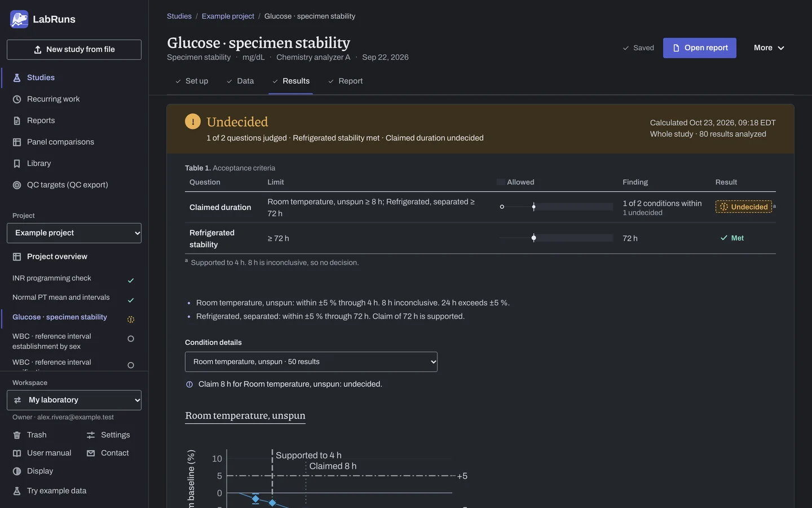The height and width of the screenshot is (508, 812).
Task: Select INR programming check study
Action: tap(52, 278)
